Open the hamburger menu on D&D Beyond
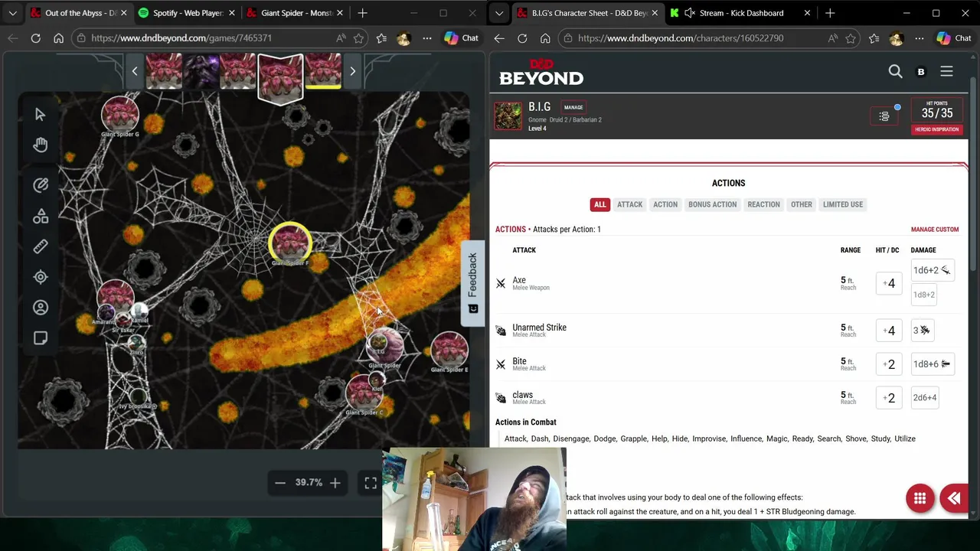This screenshot has height=551, width=980. pos(947,71)
